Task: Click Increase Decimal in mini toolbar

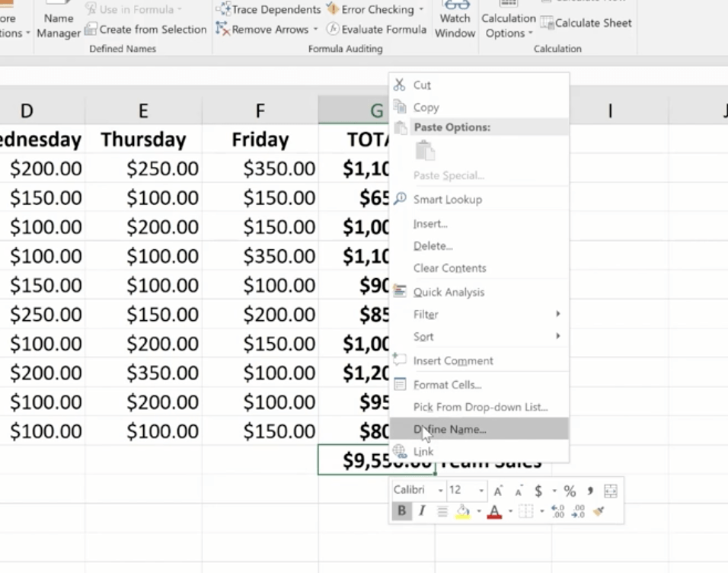Action: pyautogui.click(x=557, y=512)
